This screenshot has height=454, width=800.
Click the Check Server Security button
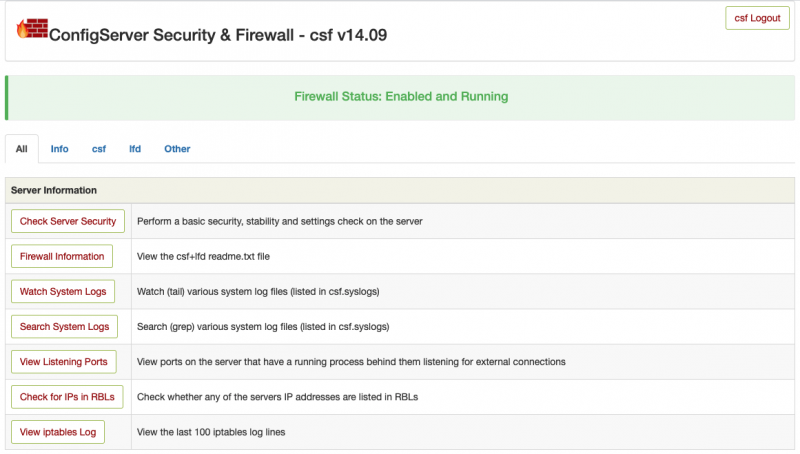(68, 221)
